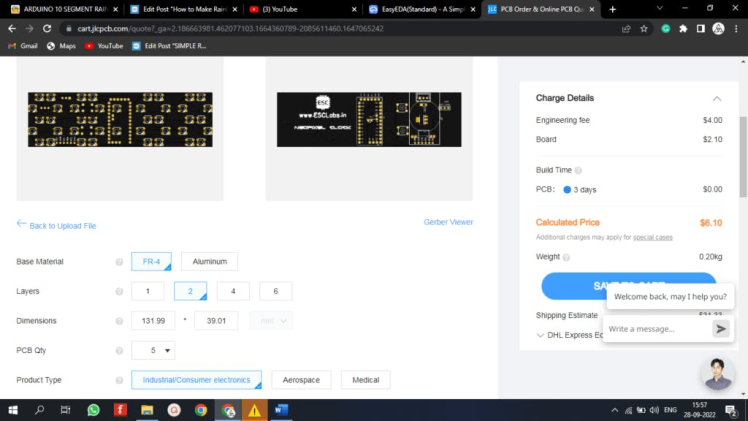Bookmark this page with the star icon
Image resolution: width=748 pixels, height=421 pixels.
tap(644, 29)
